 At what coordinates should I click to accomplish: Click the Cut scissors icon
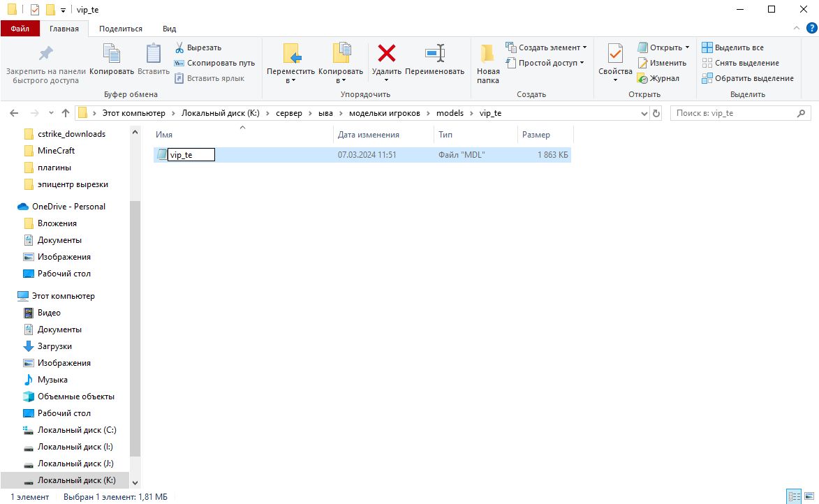coord(179,47)
